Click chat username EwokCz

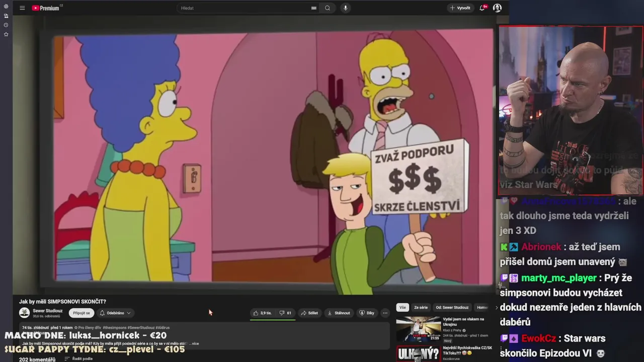click(x=538, y=338)
